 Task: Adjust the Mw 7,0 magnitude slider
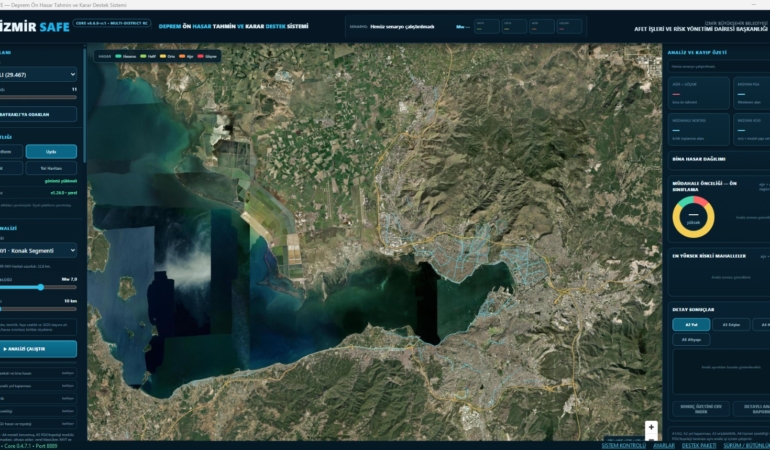point(38,287)
